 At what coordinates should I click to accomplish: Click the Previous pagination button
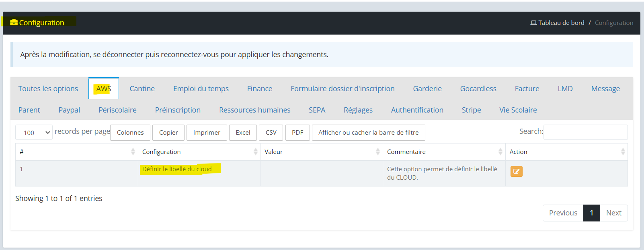tap(563, 213)
